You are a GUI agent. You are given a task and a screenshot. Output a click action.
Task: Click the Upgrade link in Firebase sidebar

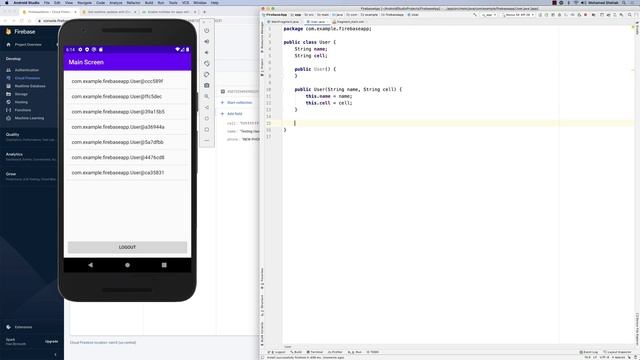[x=51, y=341]
